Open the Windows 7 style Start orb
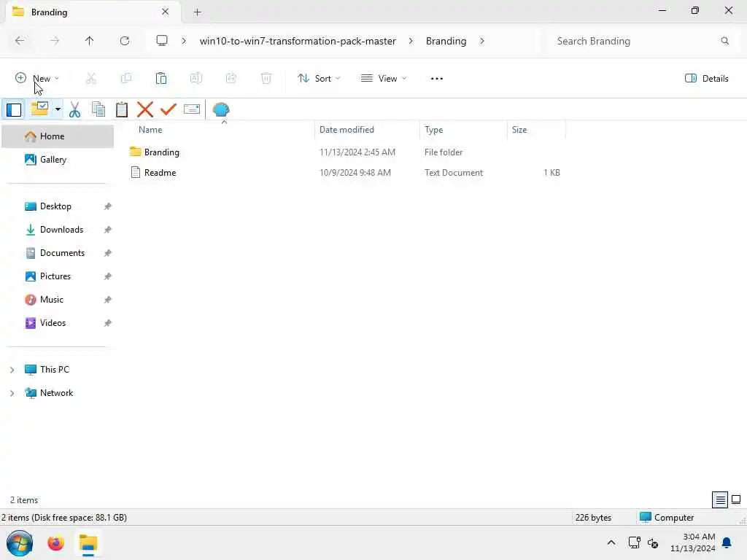The image size is (747, 560). tap(20, 543)
